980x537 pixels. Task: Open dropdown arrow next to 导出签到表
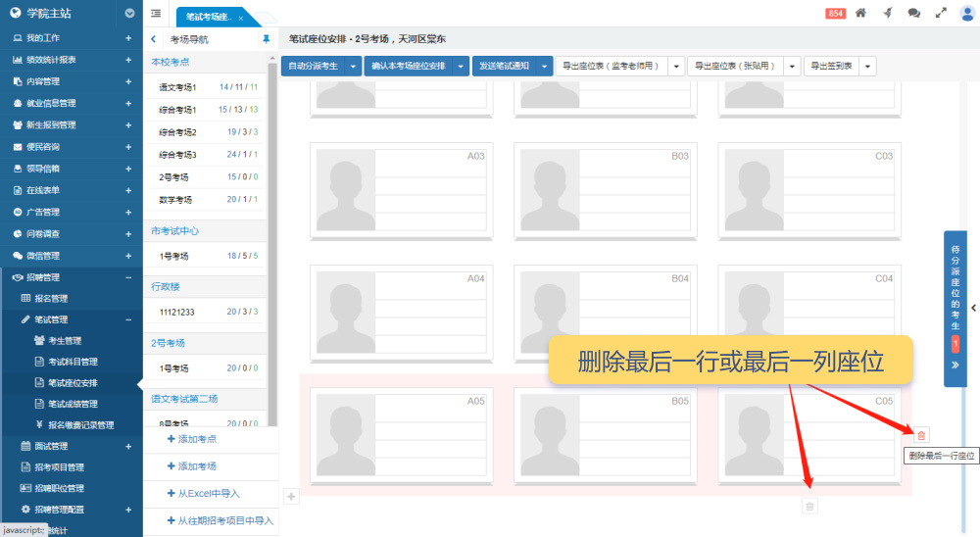pos(867,67)
